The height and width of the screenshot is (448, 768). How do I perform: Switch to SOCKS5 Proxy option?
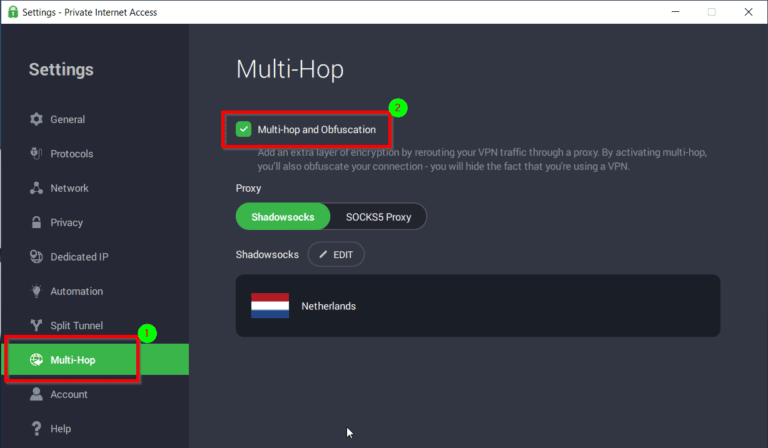pyautogui.click(x=378, y=217)
